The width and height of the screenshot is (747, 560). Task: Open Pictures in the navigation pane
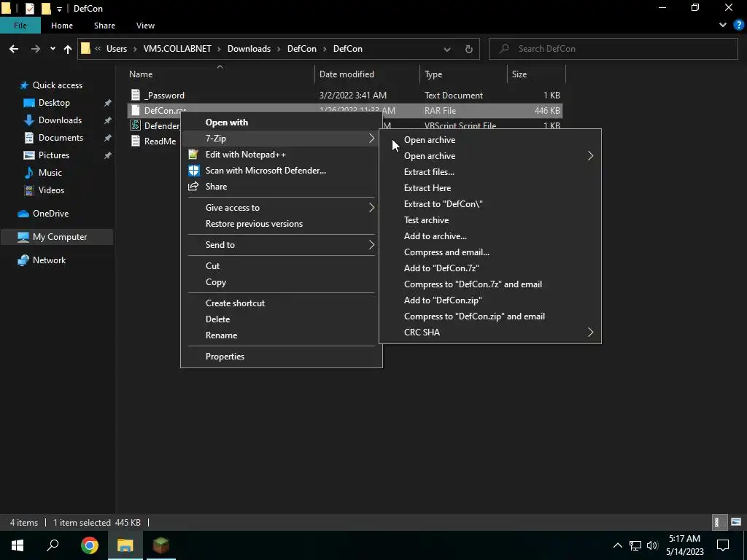click(54, 155)
